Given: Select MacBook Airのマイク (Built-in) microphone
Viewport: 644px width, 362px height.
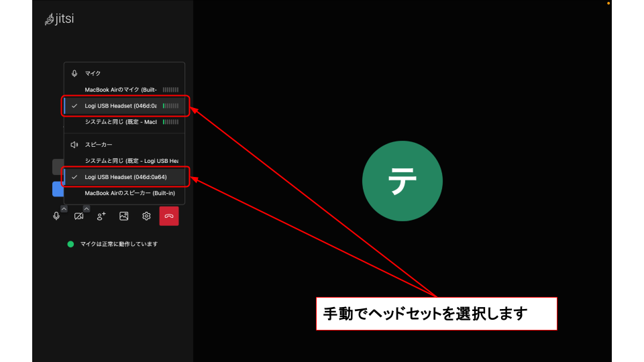Looking at the screenshot, I should [x=121, y=89].
